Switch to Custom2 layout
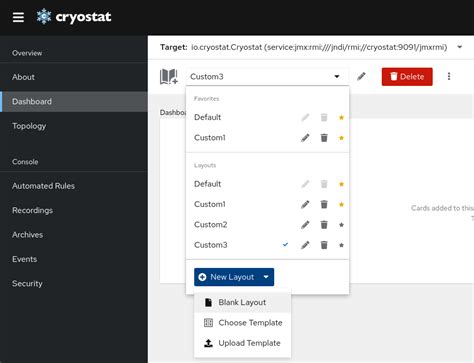Screen dimensions: 474x363 [210, 225]
